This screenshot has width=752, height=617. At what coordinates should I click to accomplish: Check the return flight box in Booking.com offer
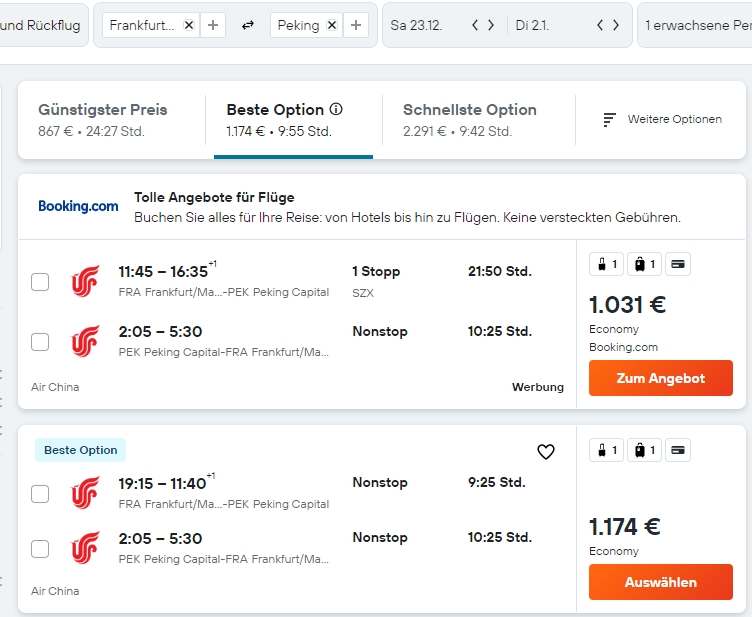(x=40, y=342)
